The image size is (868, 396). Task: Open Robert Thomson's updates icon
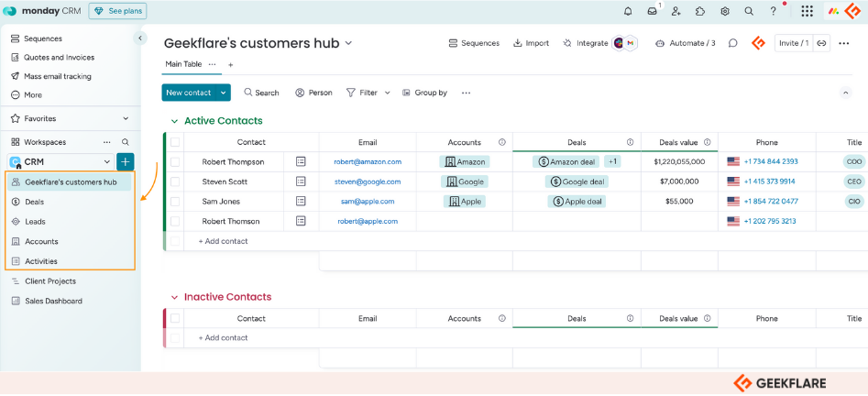301,221
